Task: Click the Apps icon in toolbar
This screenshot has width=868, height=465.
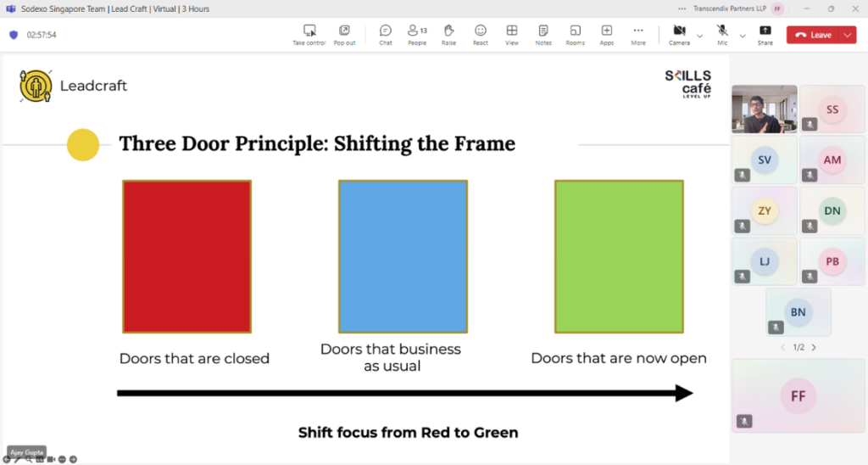Action: (x=607, y=34)
